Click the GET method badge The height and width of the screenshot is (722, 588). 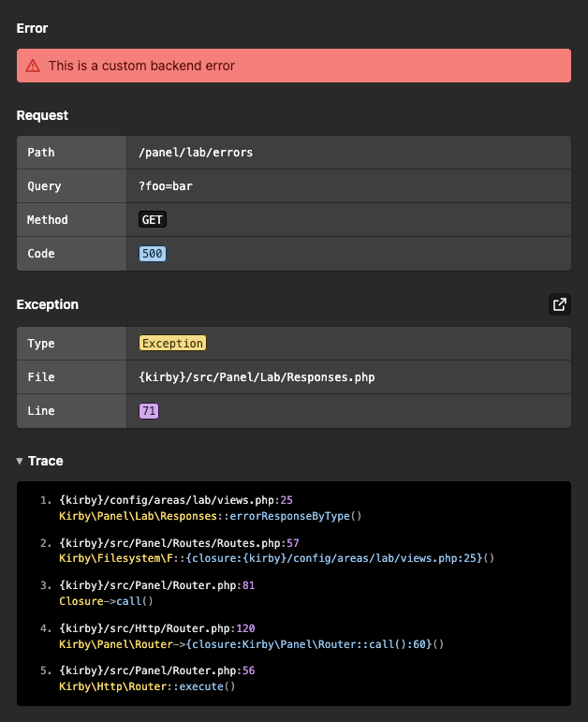click(153, 220)
